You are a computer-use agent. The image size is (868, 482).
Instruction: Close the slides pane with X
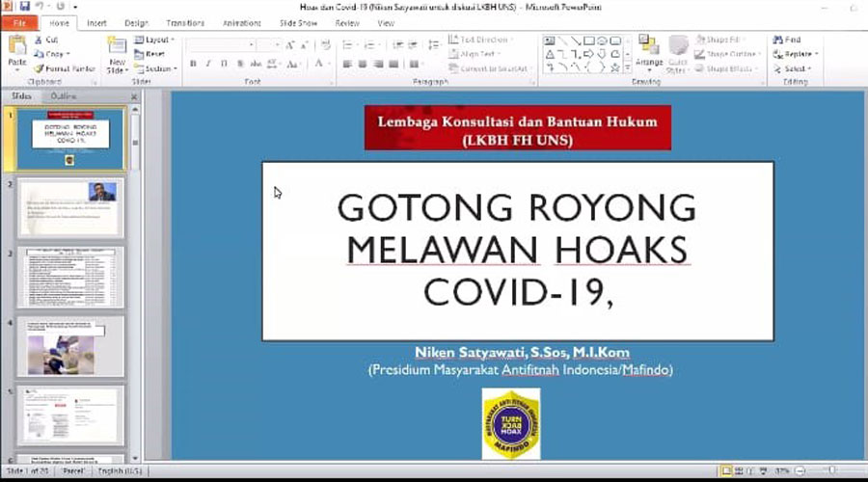[133, 96]
